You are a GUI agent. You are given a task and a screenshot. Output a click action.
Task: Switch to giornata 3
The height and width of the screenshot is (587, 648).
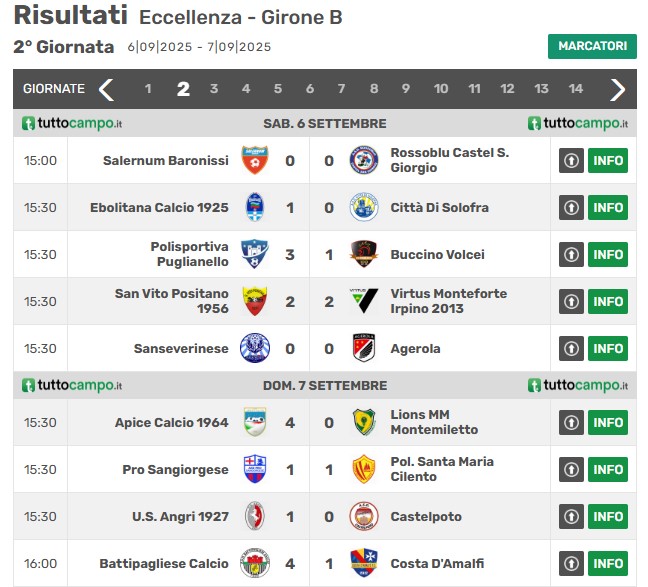[214, 88]
